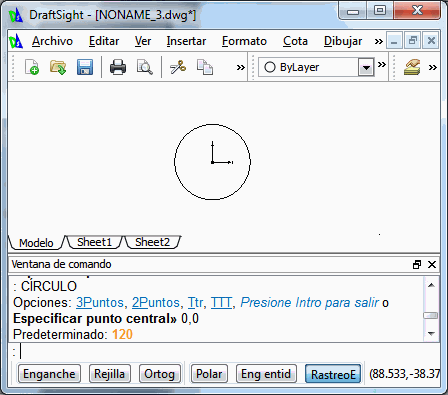Click in the command input line
Screen dimensions: 448x395
(x=224, y=352)
